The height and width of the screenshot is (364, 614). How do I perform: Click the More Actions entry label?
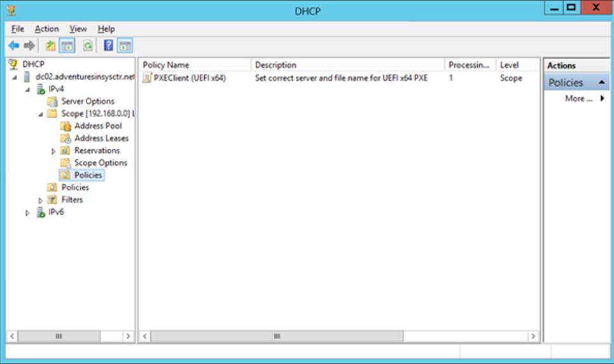point(579,99)
